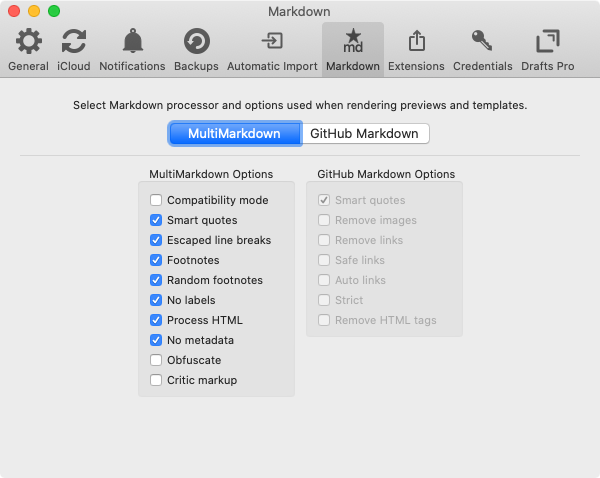Disable Process HTML option
The width and height of the screenshot is (600, 478).
[156, 320]
